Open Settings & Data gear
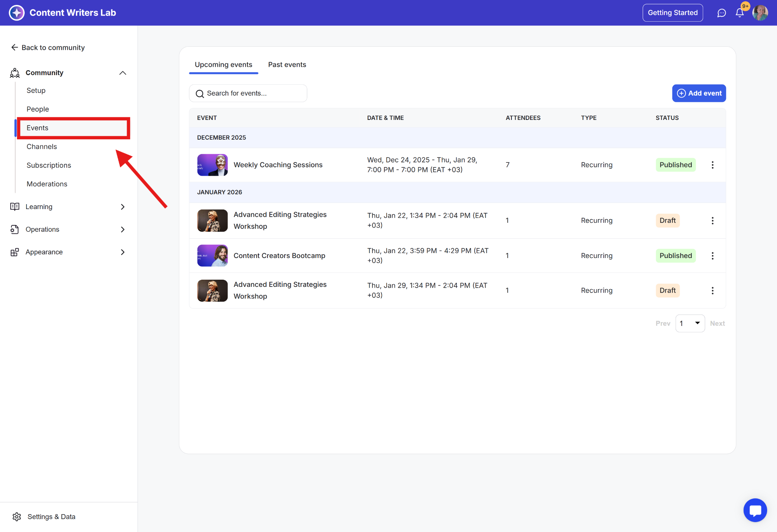The image size is (777, 532). 17,516
